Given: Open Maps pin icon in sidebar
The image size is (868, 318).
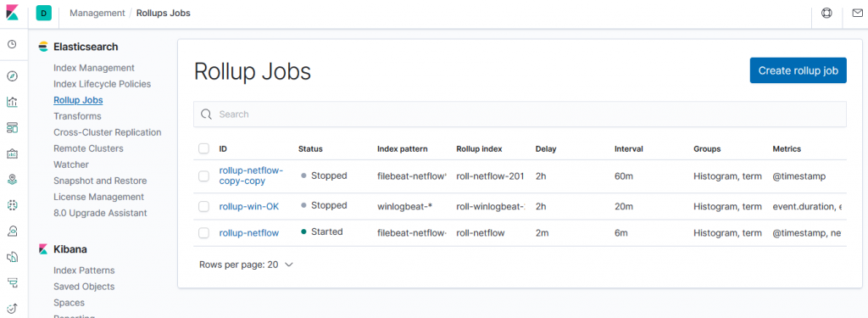Looking at the screenshot, I should (12, 180).
